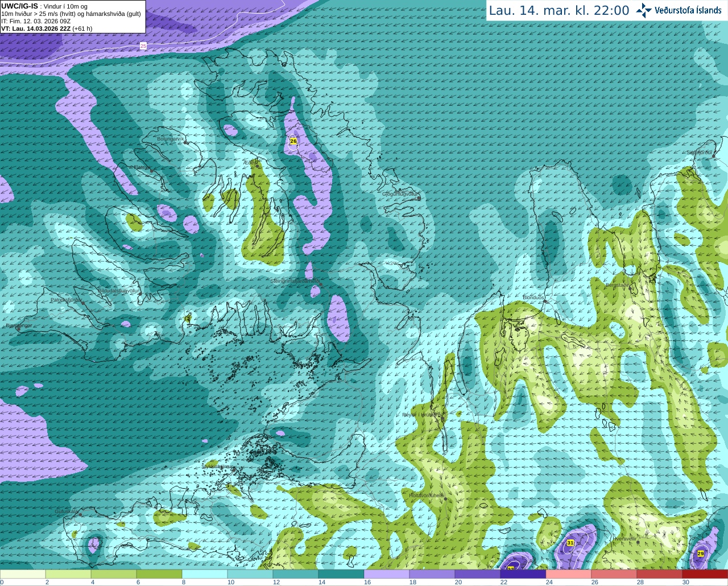Select the 28–30 m/s red legend swatch
728x586 pixels.
pos(660,574)
